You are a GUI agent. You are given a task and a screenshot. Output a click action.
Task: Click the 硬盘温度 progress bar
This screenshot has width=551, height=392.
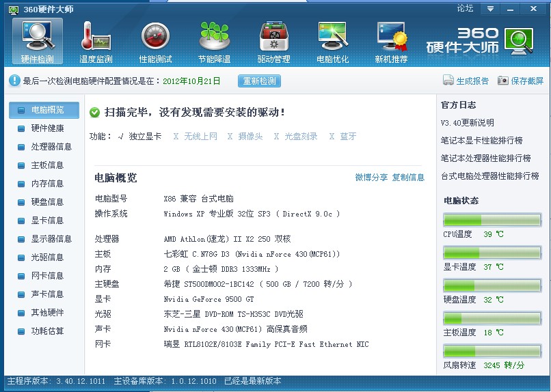492,285
